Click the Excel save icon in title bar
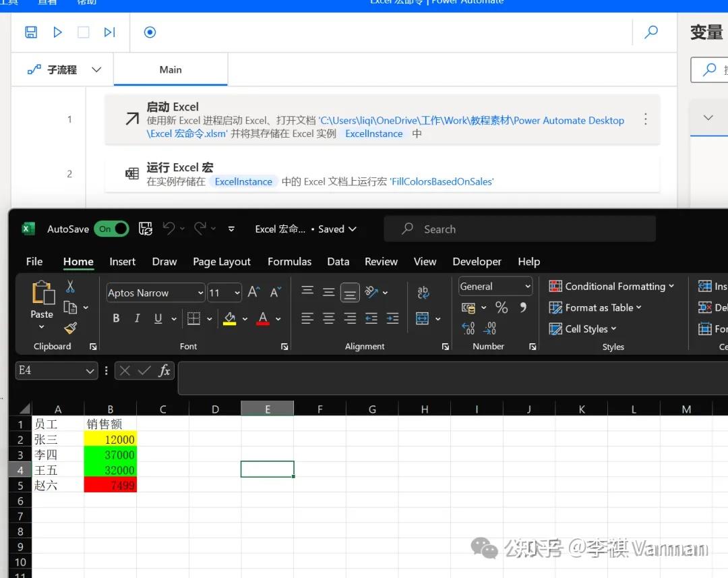This screenshot has width=728, height=578. (146, 229)
